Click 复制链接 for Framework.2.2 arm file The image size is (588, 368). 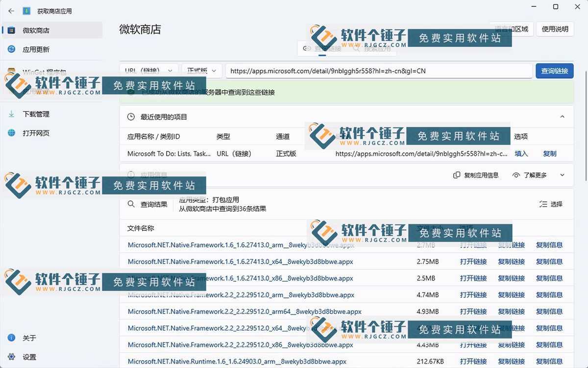tap(512, 295)
